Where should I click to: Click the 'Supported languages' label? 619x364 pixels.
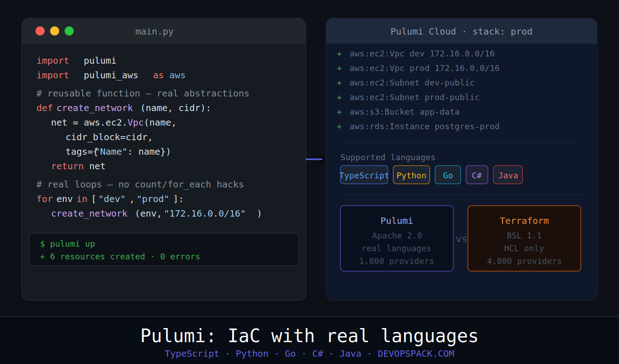(x=388, y=157)
